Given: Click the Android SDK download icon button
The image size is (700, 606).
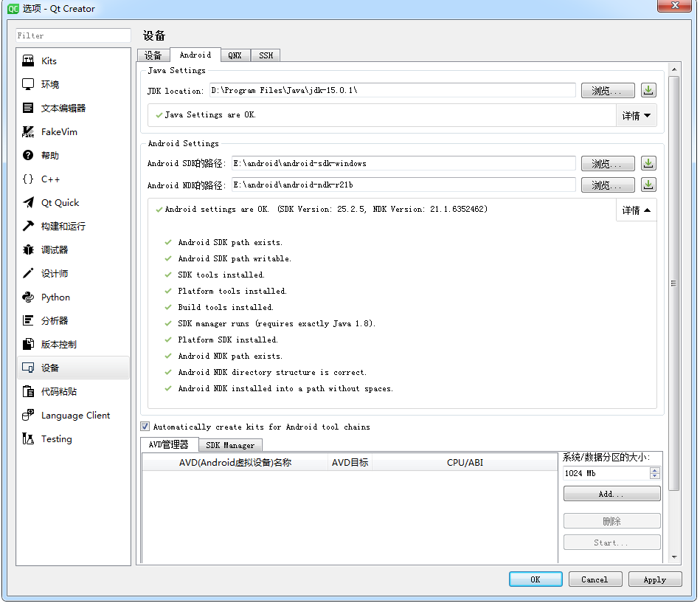Looking at the screenshot, I should coord(648,163).
